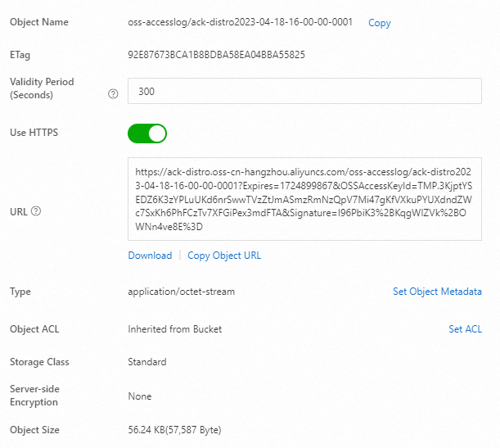Click the Download link

(x=150, y=256)
